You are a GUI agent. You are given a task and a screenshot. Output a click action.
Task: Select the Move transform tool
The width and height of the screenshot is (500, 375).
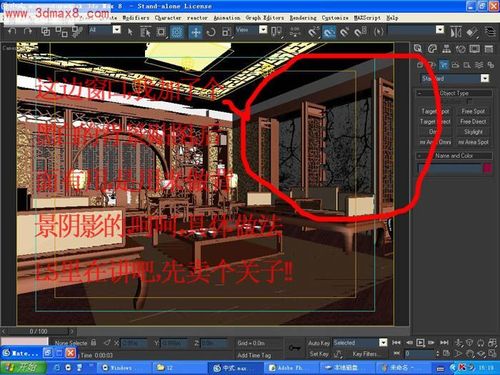(196, 32)
